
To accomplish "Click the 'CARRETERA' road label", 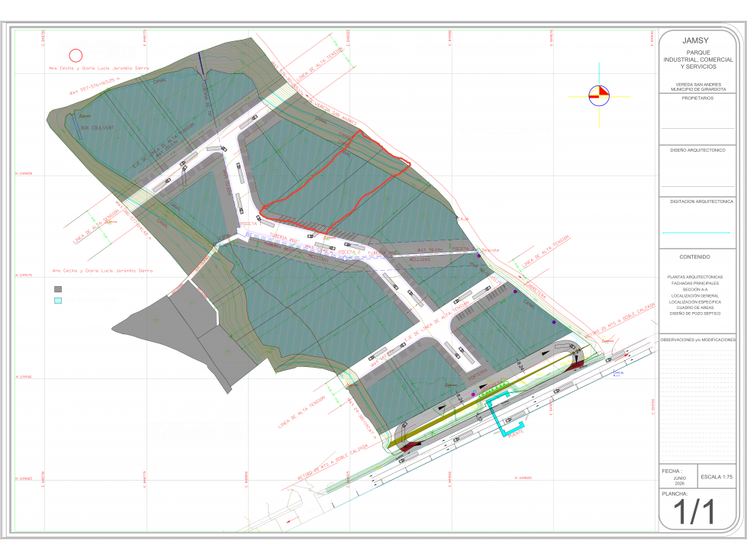I will [537, 291].
